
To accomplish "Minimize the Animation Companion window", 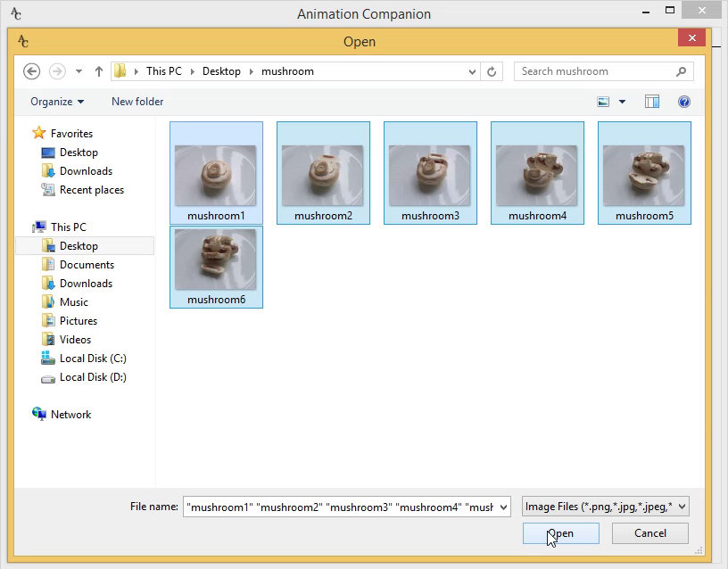I will pos(646,11).
